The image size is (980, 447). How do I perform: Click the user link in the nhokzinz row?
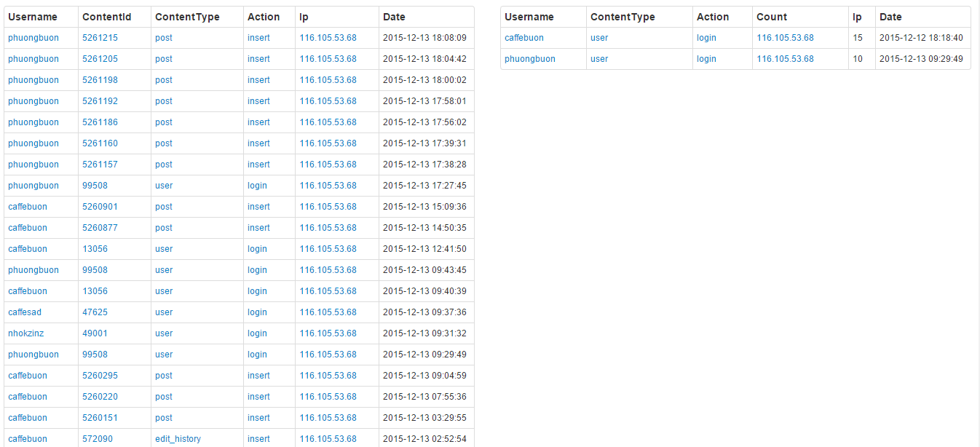click(164, 333)
